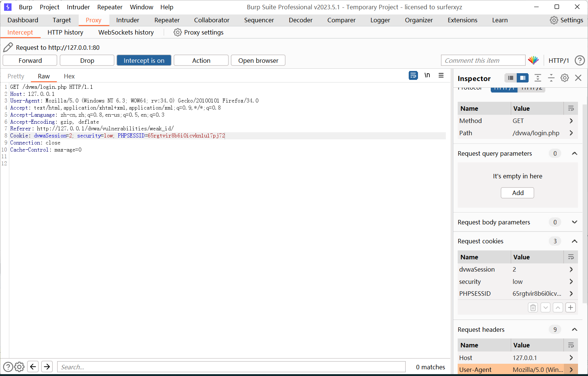Drop the intercepted request

87,60
